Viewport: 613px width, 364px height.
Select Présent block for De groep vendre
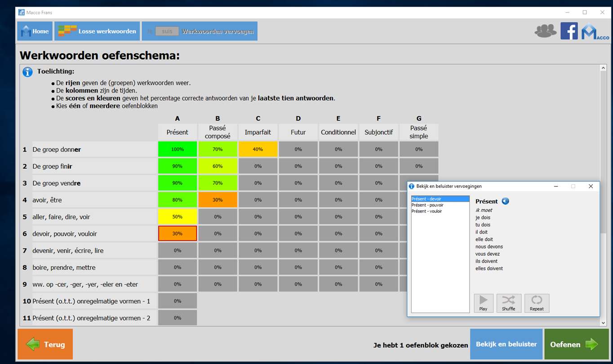178,183
